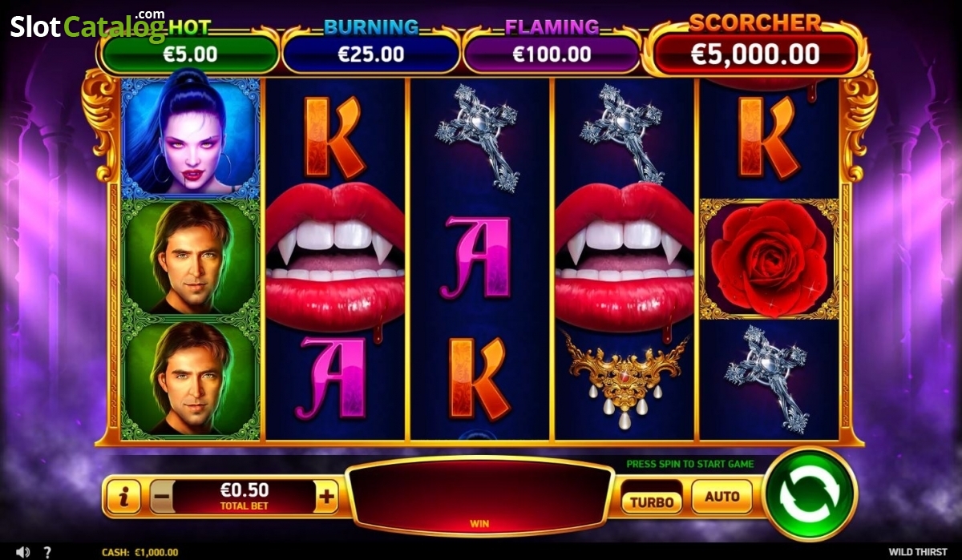Click the red WIN display panel
The image size is (962, 560).
(x=479, y=497)
